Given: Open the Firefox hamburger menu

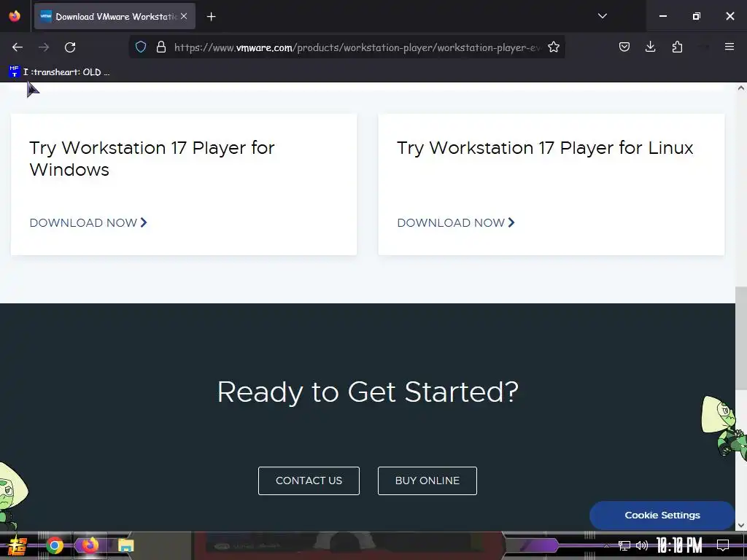Looking at the screenshot, I should click(x=729, y=47).
